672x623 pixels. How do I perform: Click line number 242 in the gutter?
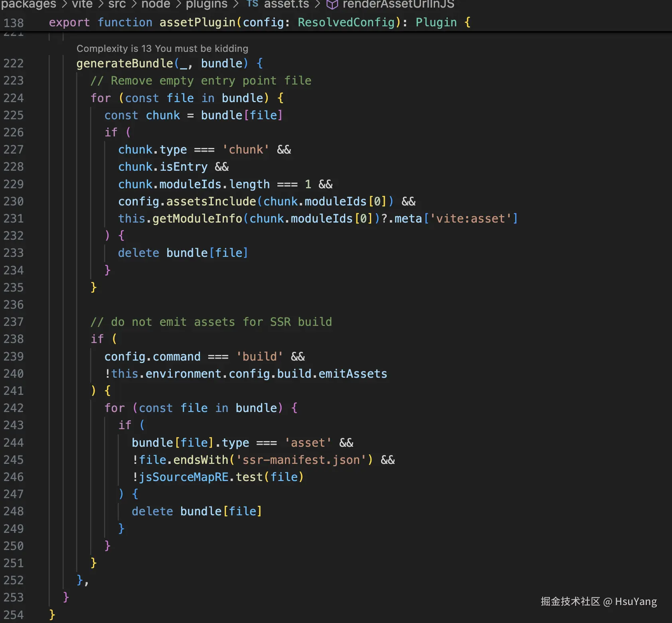pos(14,408)
